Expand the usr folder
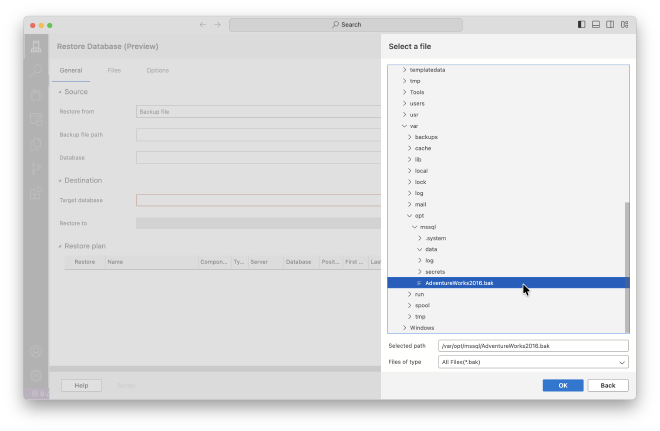This screenshot has height=431, width=660. [404, 114]
